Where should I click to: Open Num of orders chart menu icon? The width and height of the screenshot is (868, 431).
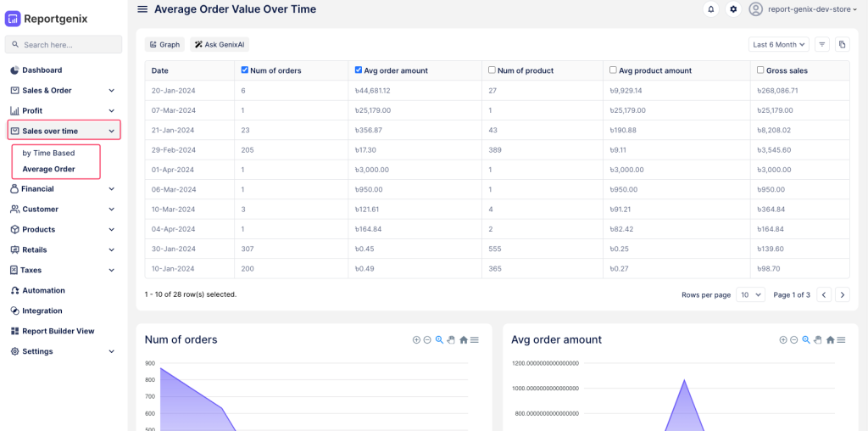click(x=475, y=339)
